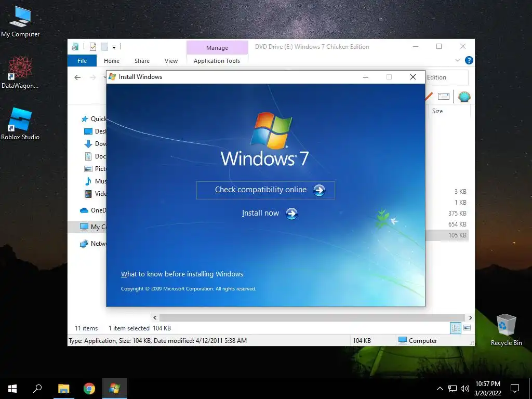The image size is (532, 399).
Task: Open the File tab in Explorer
Action: (82, 61)
